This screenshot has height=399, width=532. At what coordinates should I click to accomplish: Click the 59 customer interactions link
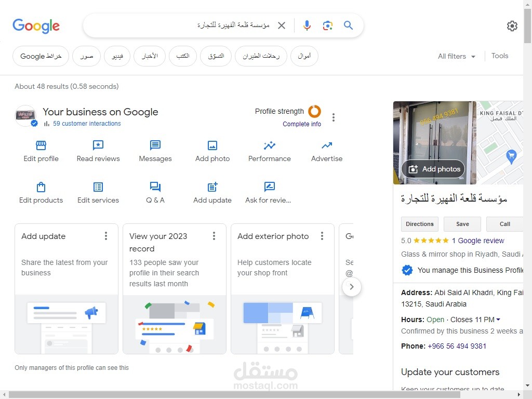coord(87,124)
